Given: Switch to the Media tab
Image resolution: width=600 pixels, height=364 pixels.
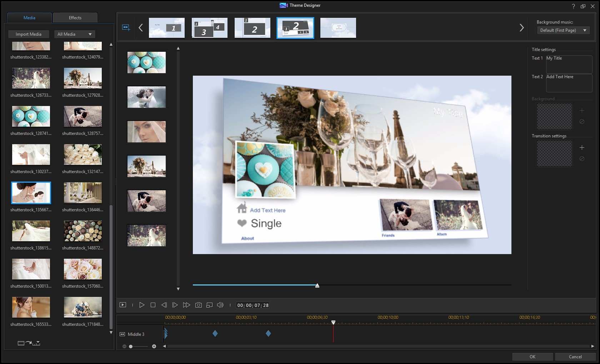Looking at the screenshot, I should (29, 17).
